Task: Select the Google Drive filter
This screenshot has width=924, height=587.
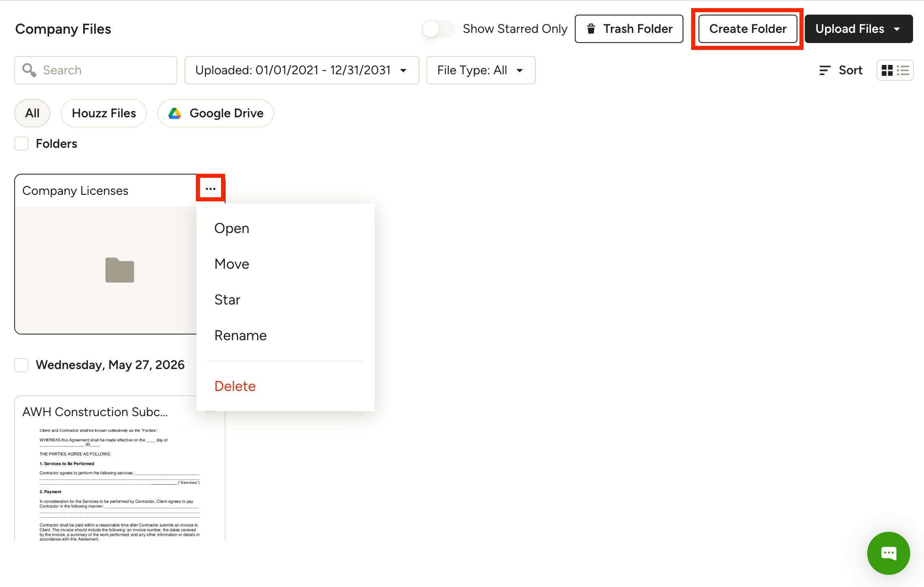Action: pyautogui.click(x=216, y=113)
